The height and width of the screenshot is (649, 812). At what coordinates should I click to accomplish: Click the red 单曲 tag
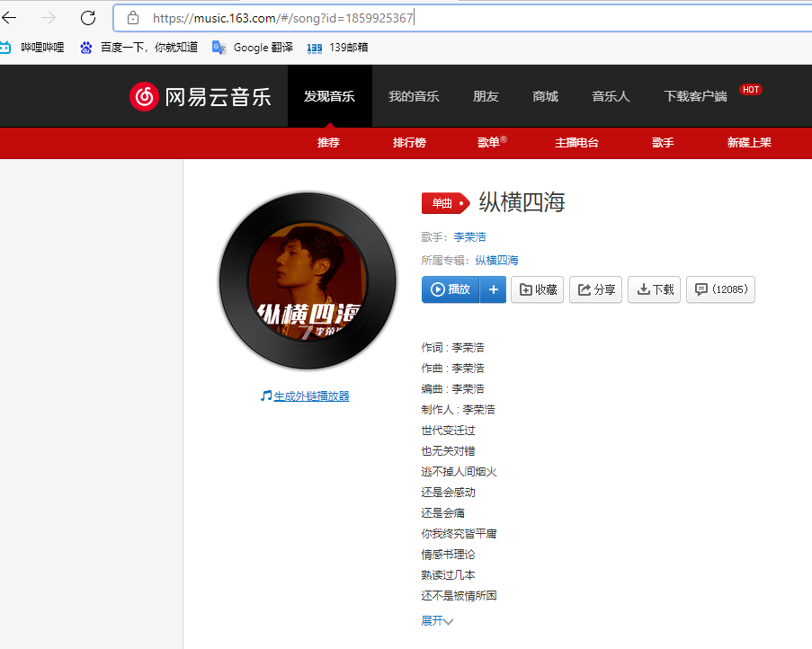click(x=445, y=203)
